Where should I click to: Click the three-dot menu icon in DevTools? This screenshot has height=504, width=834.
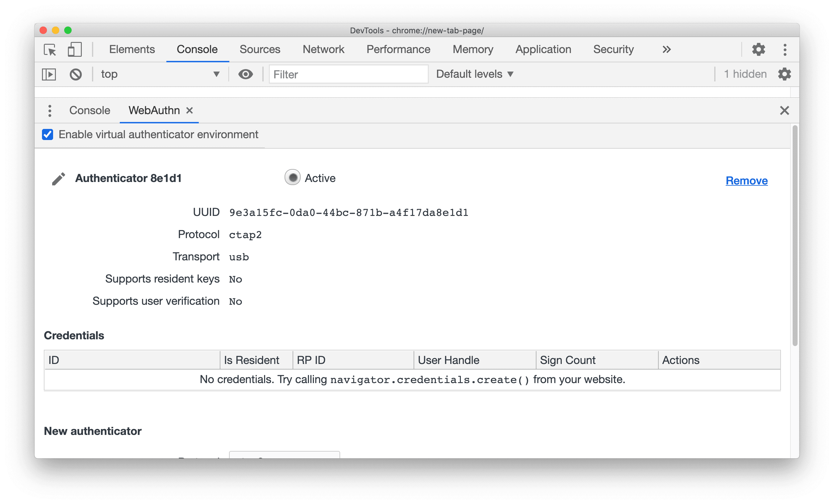point(785,50)
